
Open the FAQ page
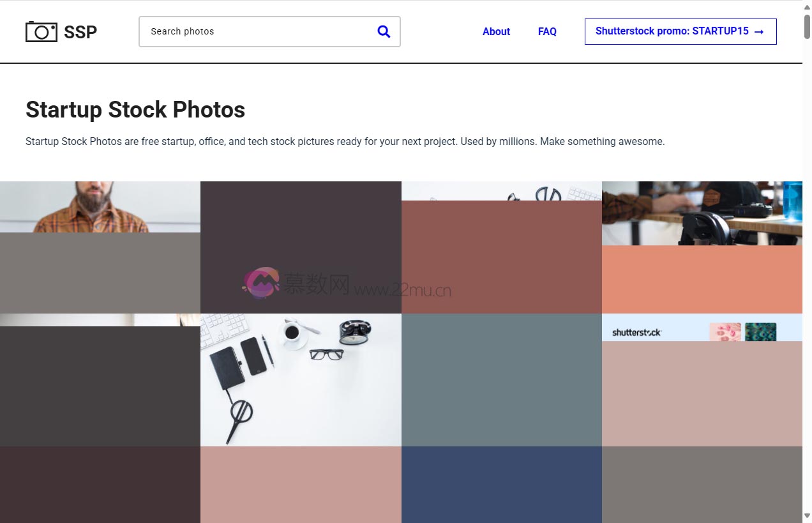click(547, 31)
